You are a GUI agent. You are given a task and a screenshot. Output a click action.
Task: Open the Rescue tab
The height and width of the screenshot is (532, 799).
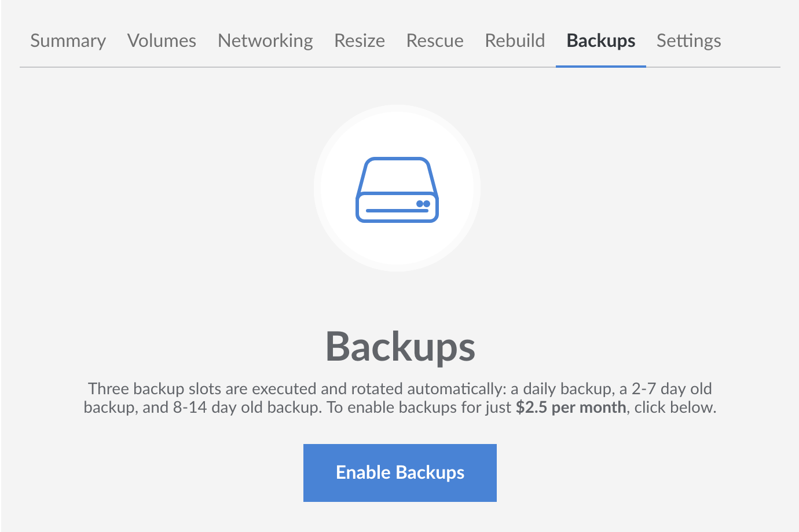point(435,41)
